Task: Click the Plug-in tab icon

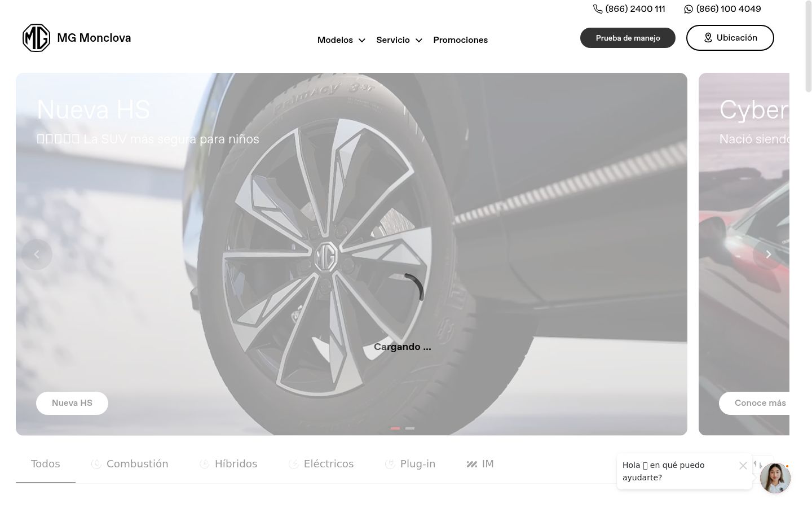Action: tap(390, 464)
